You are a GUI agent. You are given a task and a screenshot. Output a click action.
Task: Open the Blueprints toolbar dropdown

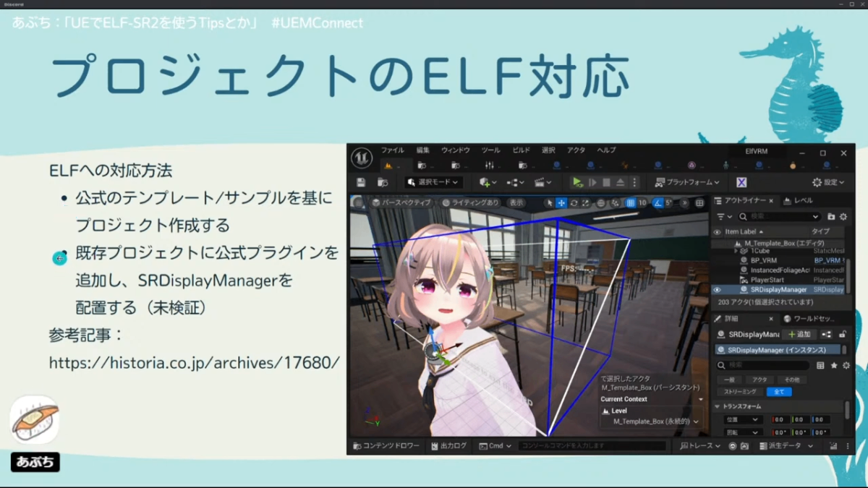click(515, 182)
